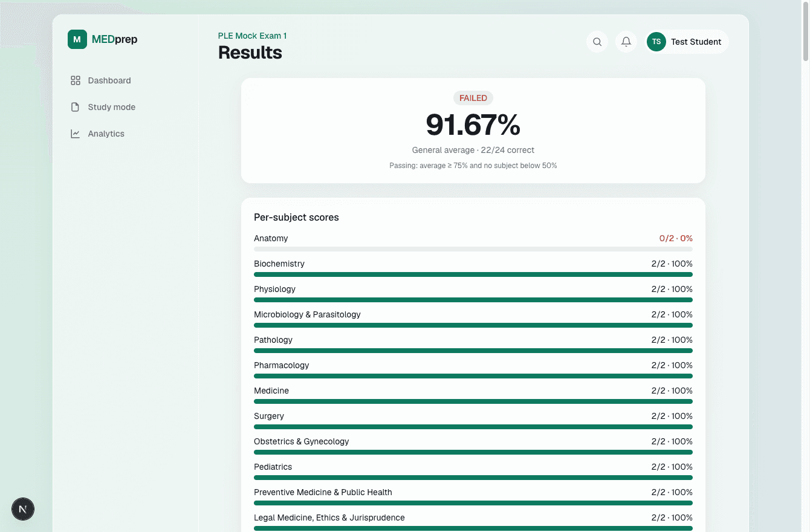Click the Anatomy subject label
This screenshot has height=532, width=810.
pos(271,238)
